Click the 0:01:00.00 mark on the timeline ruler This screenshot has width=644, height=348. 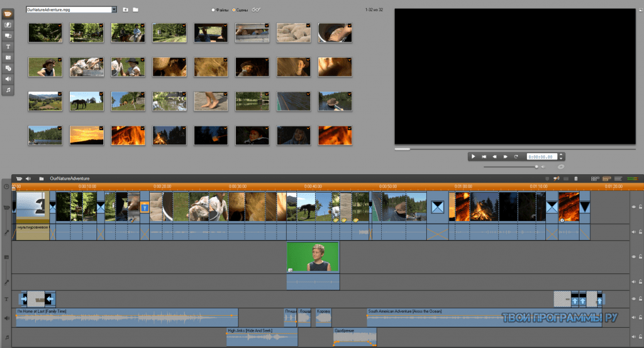click(x=464, y=187)
